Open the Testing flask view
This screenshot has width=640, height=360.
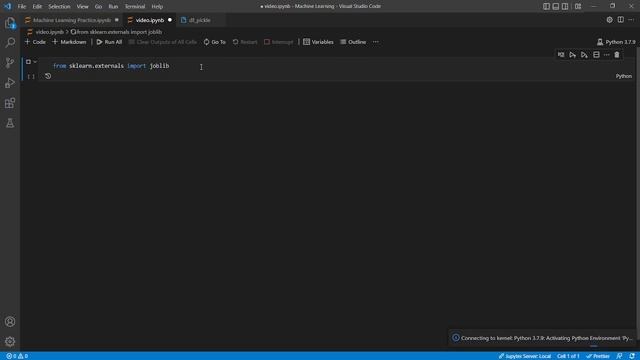[10, 123]
